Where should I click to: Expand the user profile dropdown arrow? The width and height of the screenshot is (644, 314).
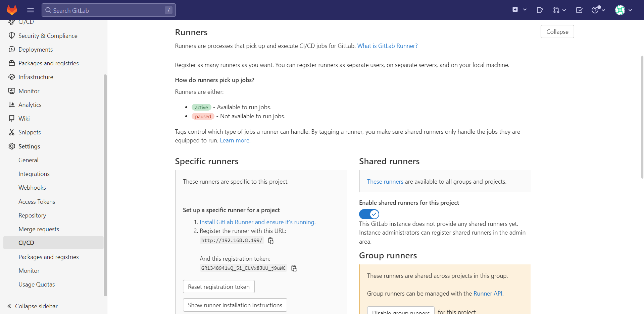tap(630, 10)
